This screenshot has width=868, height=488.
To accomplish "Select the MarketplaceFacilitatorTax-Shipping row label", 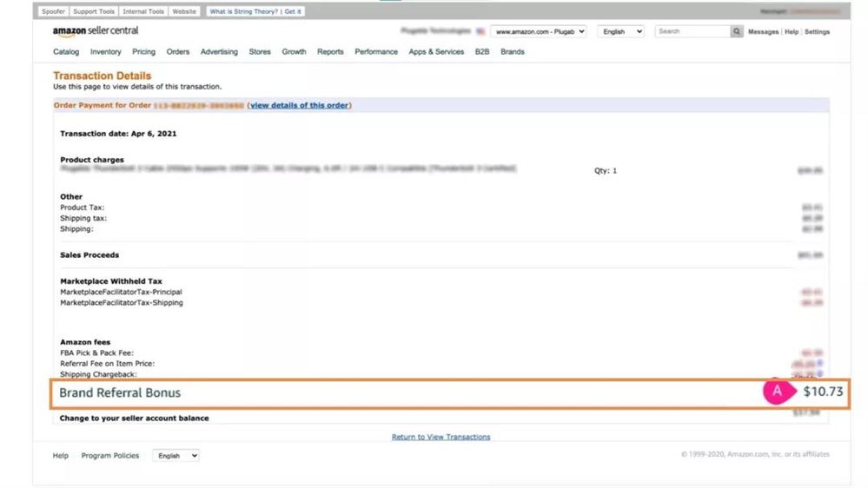I will [122, 303].
